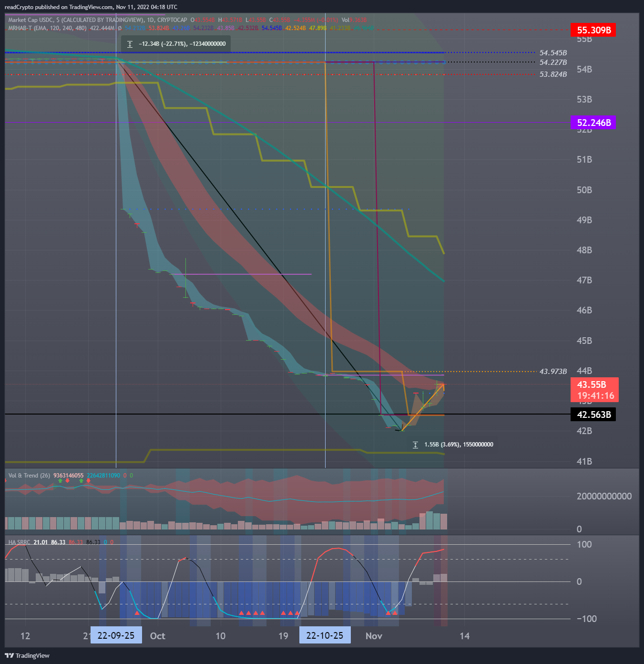Click the 20000000000 volume axis label

coord(604,496)
